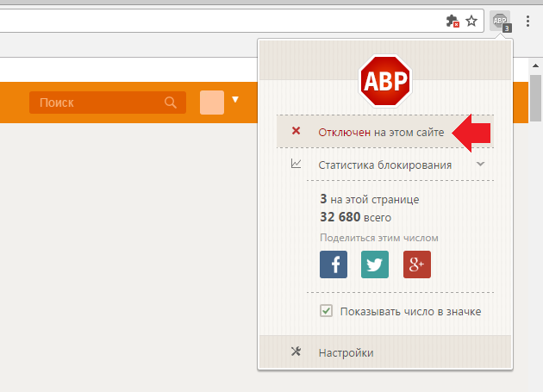543x392 pixels.
Task: Click the "3 на этой странице" counter text
Action: pos(370,199)
